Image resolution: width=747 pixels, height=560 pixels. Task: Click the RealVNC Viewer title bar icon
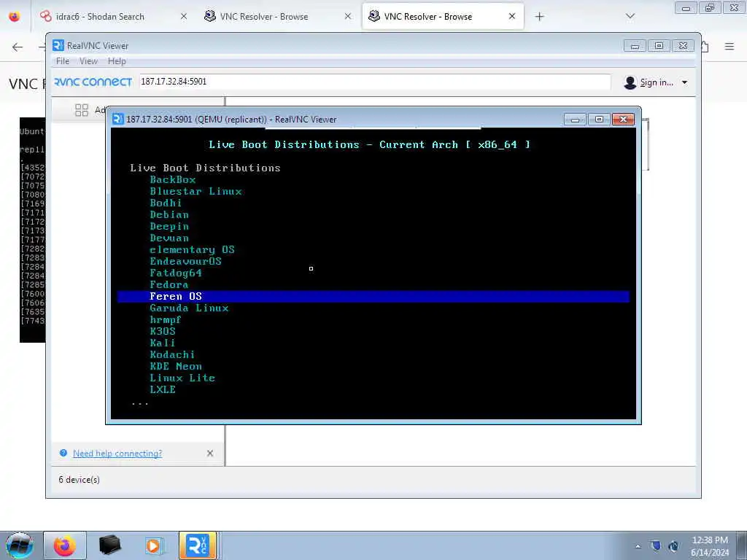[x=58, y=45]
